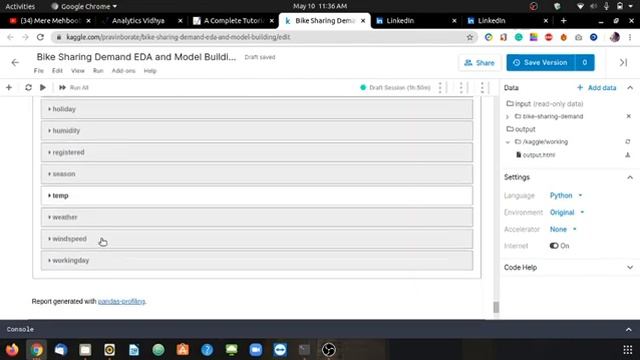
Task: Expand the bike-sharing-demand input folder
Action: pos(507,117)
